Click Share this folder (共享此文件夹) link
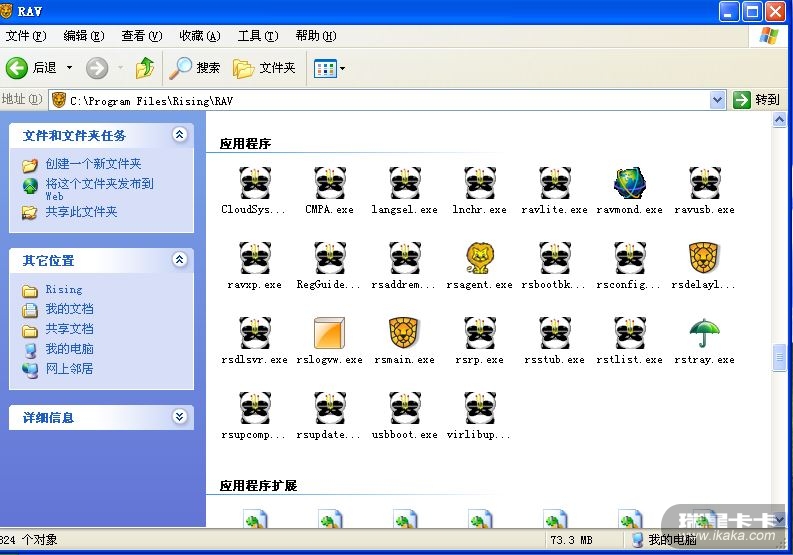The width and height of the screenshot is (793, 555). tap(81, 212)
